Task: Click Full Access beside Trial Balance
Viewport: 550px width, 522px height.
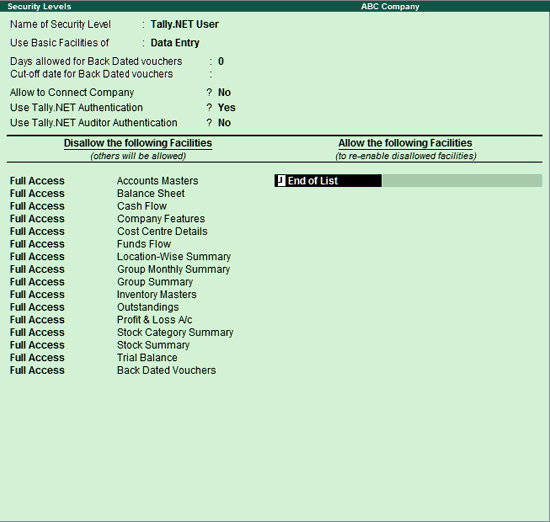Action: click(37, 357)
